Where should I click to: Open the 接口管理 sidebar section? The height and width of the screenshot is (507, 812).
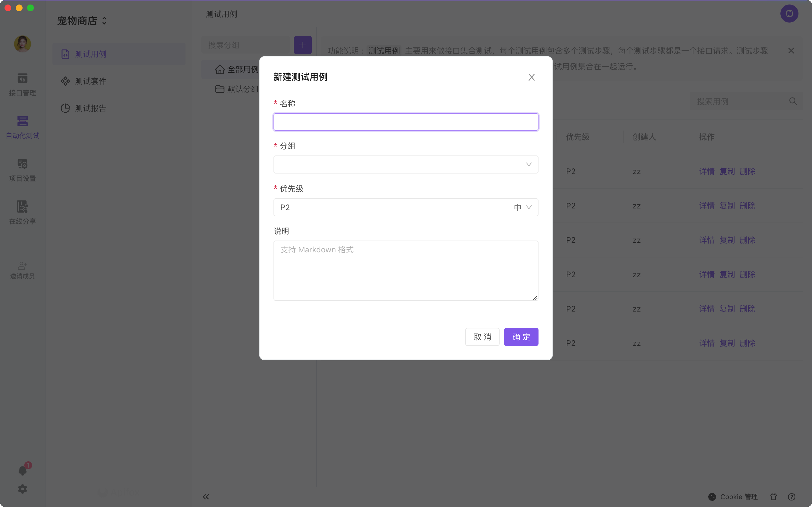pos(23,84)
